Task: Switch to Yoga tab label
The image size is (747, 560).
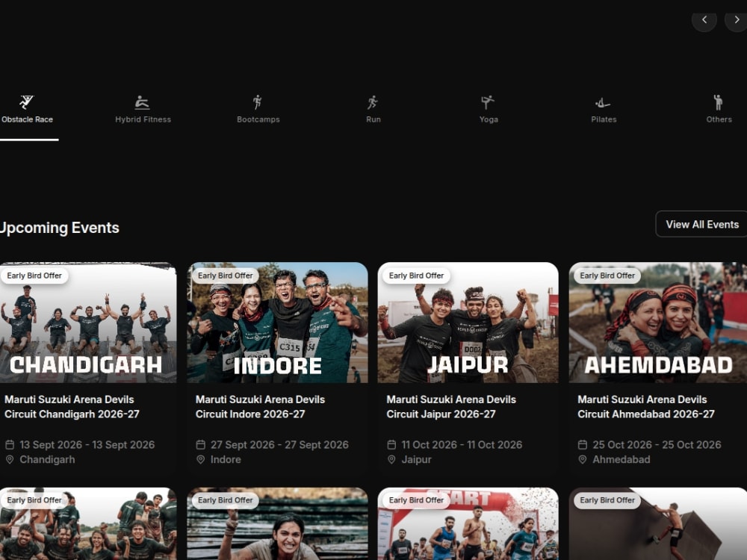Action: 489,119
